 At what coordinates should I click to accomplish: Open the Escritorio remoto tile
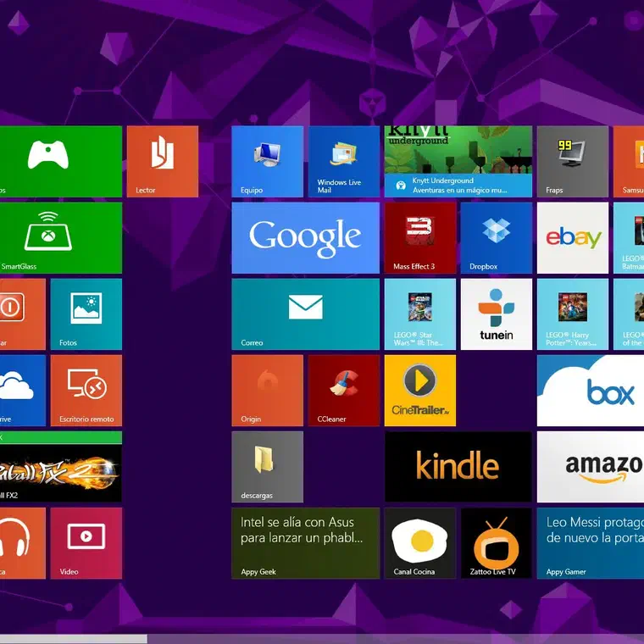pos(86,391)
